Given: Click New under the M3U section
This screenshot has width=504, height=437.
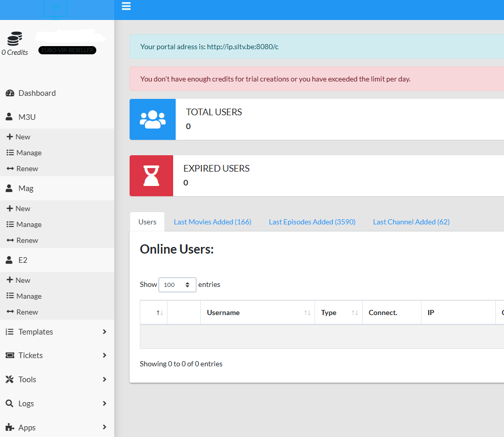Looking at the screenshot, I should click(23, 137).
